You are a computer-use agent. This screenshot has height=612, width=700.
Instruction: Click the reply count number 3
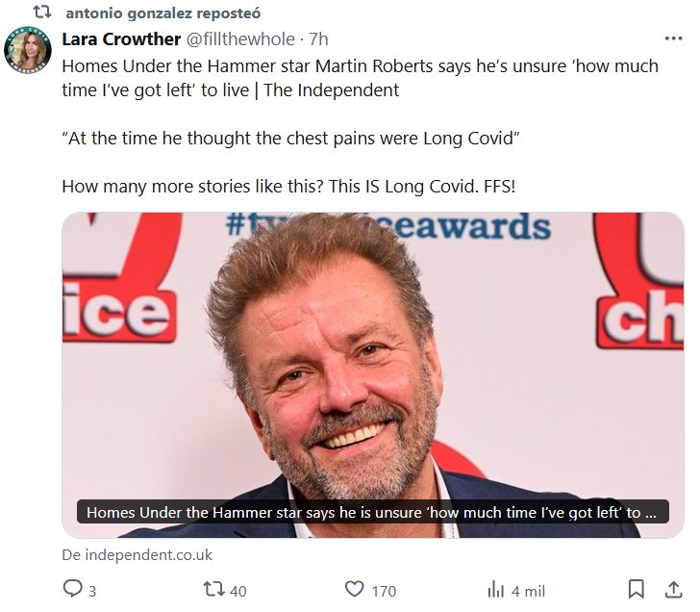pos(92,590)
